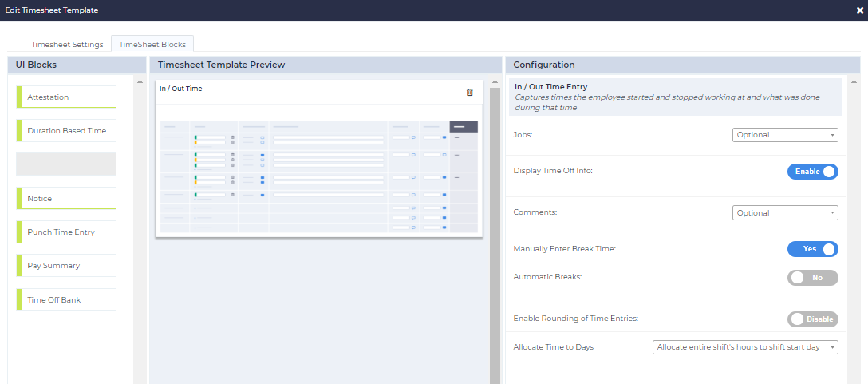
Task: Toggle Display Time Off Info switch
Action: tap(812, 172)
